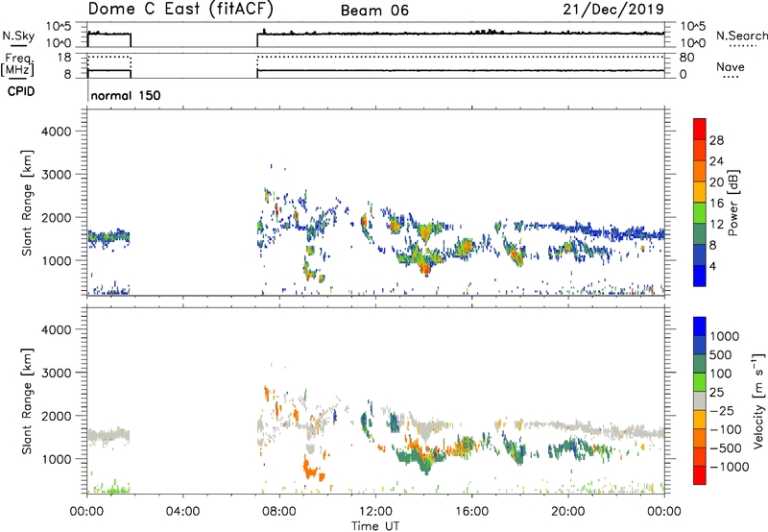768x532 pixels.
Task: Click the "-1000" velocity colorbar label
Action: pyautogui.click(x=729, y=467)
